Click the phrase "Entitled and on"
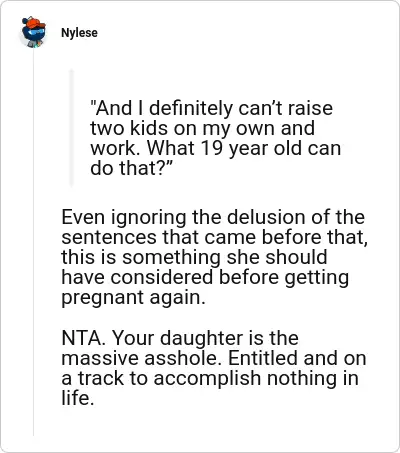This screenshot has height=453, width=400. point(297,358)
